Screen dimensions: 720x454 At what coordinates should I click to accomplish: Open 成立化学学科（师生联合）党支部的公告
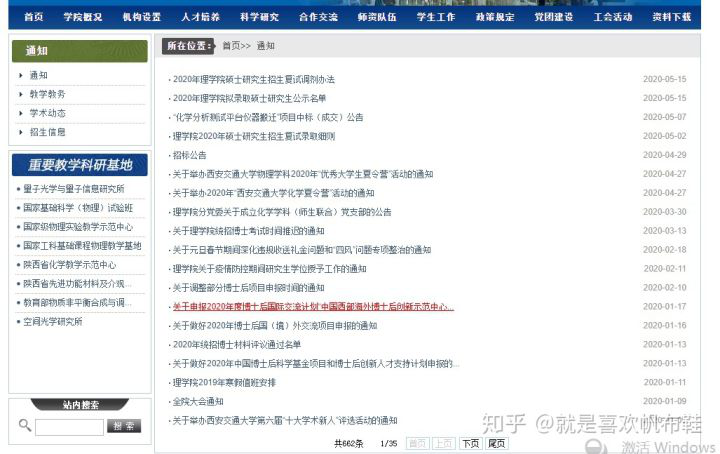coord(282,212)
